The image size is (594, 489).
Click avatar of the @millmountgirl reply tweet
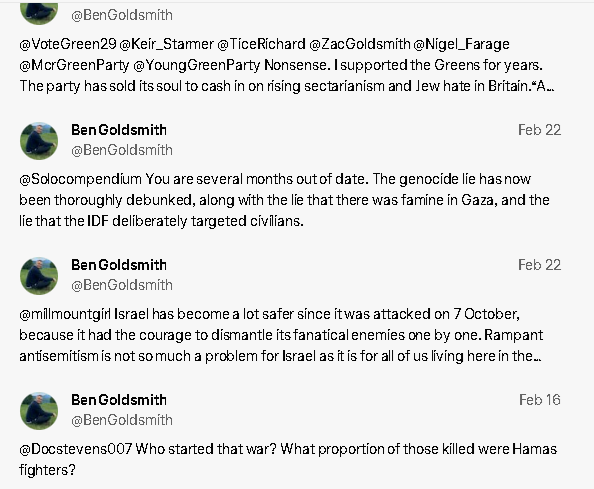pos(39,276)
